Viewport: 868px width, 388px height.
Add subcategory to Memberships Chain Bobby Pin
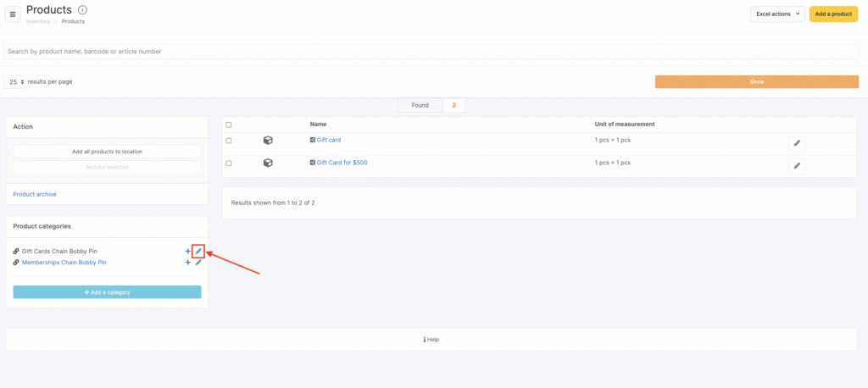click(x=187, y=263)
